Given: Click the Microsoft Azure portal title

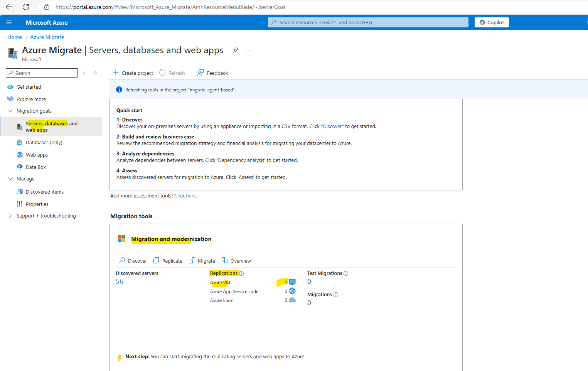Looking at the screenshot, I should [47, 22].
